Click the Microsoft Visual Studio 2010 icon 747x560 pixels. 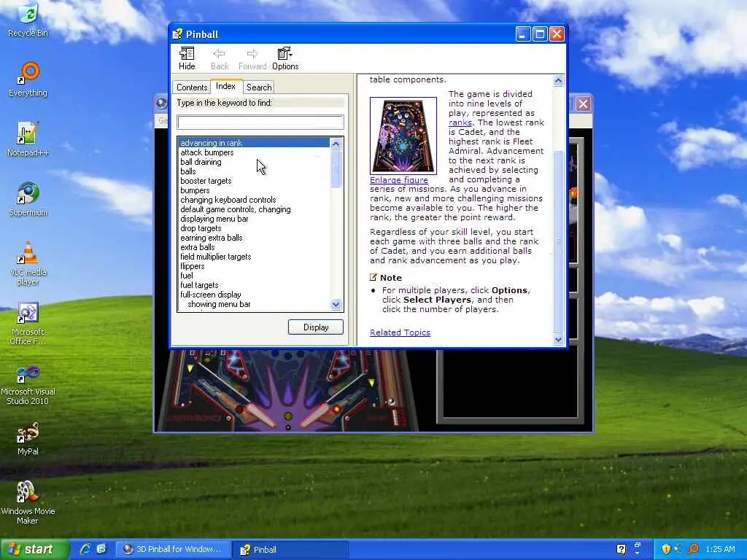28,384
